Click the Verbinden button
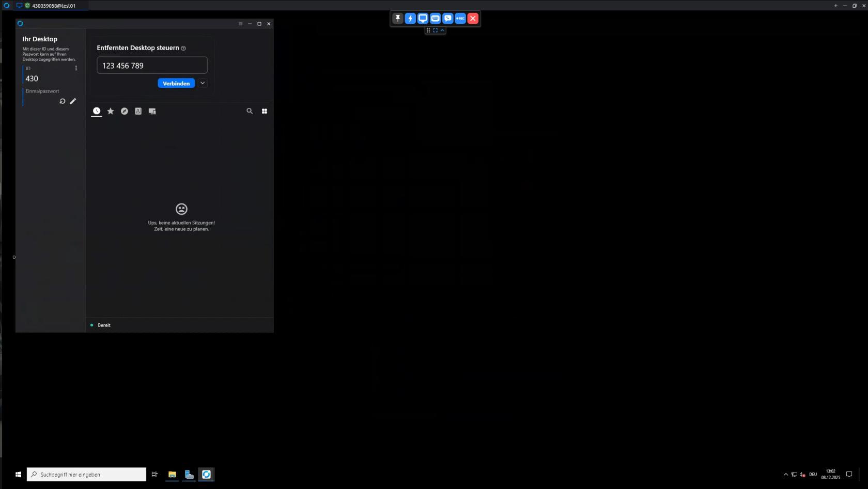868x489 pixels. 176,83
